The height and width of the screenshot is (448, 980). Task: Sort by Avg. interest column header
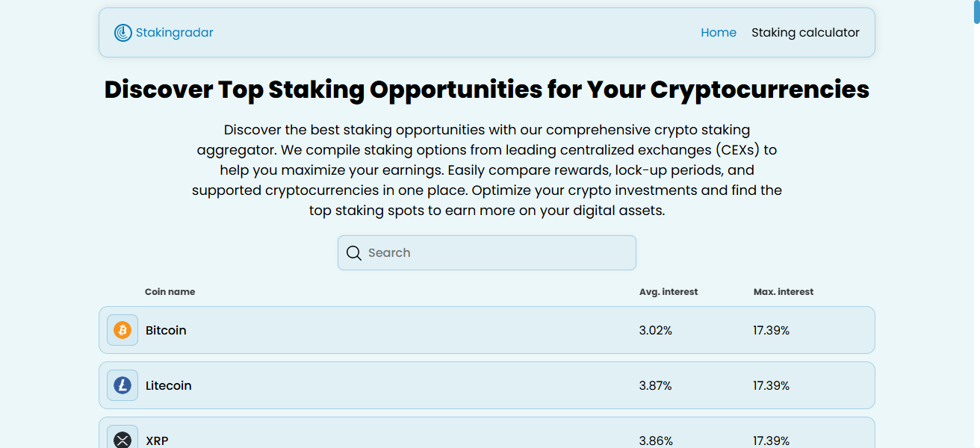pyautogui.click(x=669, y=292)
